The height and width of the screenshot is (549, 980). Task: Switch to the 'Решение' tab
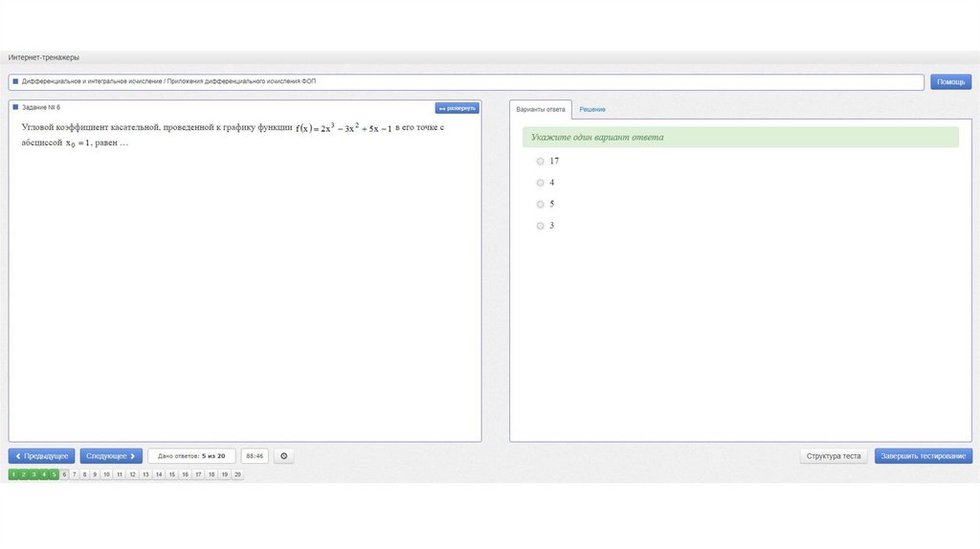click(592, 110)
